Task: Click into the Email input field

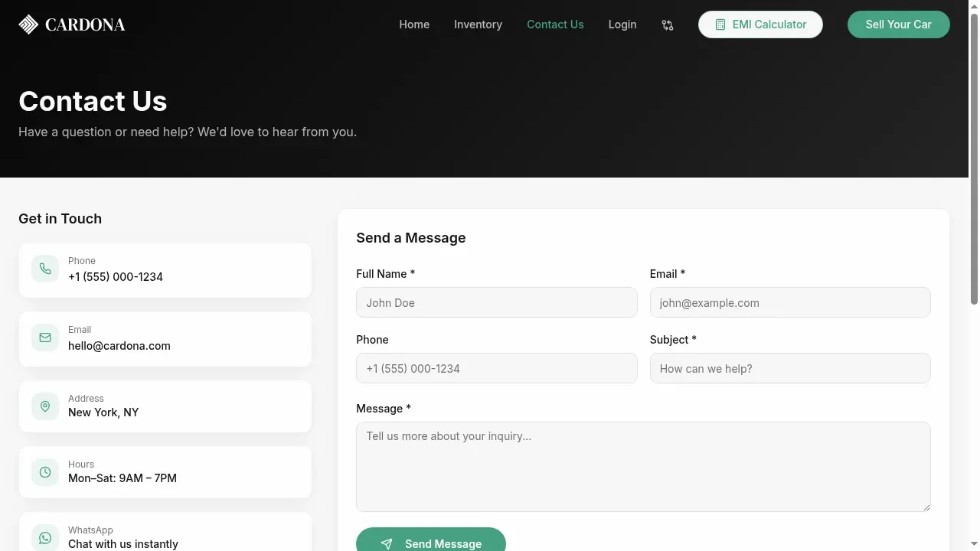Action: coord(790,302)
